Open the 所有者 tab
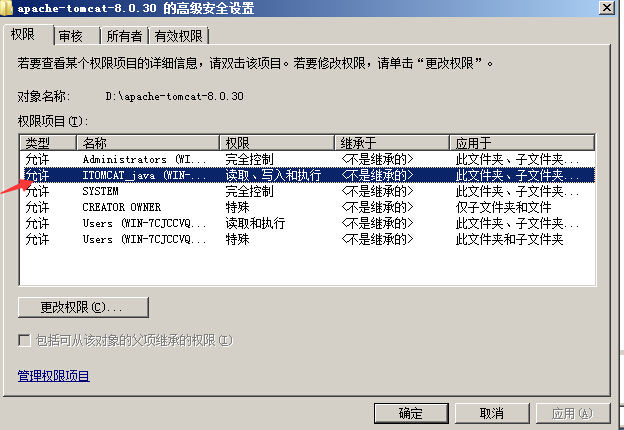The height and width of the screenshot is (430, 624). (124, 36)
